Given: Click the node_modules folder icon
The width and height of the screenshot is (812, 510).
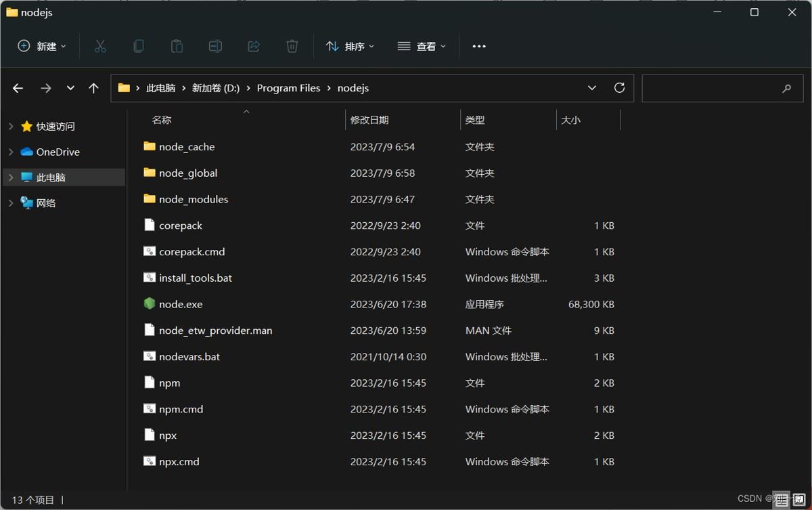Looking at the screenshot, I should point(150,198).
